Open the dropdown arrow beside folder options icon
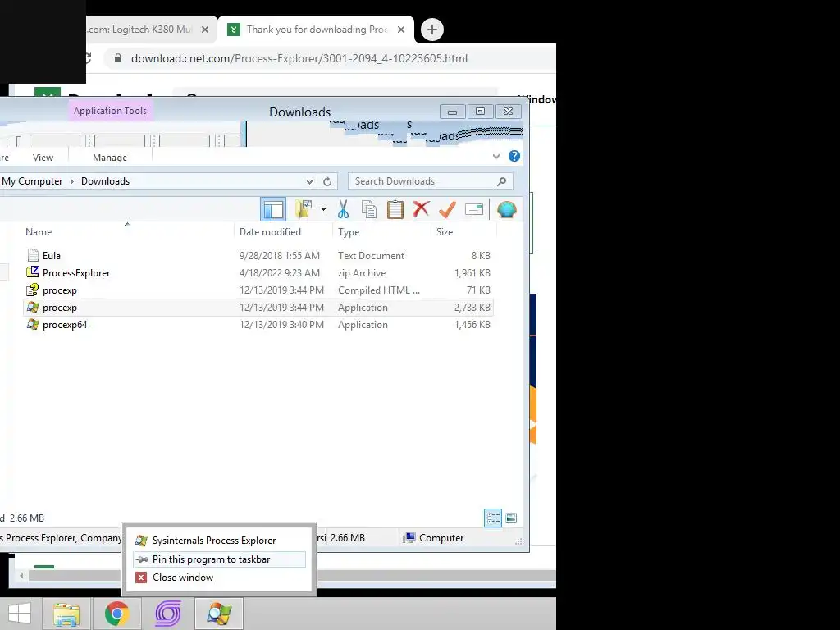 (x=323, y=209)
